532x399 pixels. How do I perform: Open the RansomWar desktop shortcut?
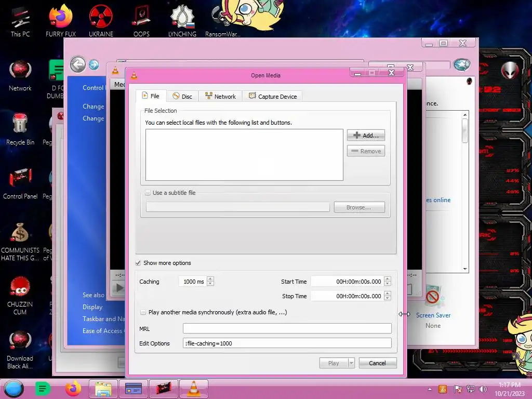pyautogui.click(x=222, y=21)
